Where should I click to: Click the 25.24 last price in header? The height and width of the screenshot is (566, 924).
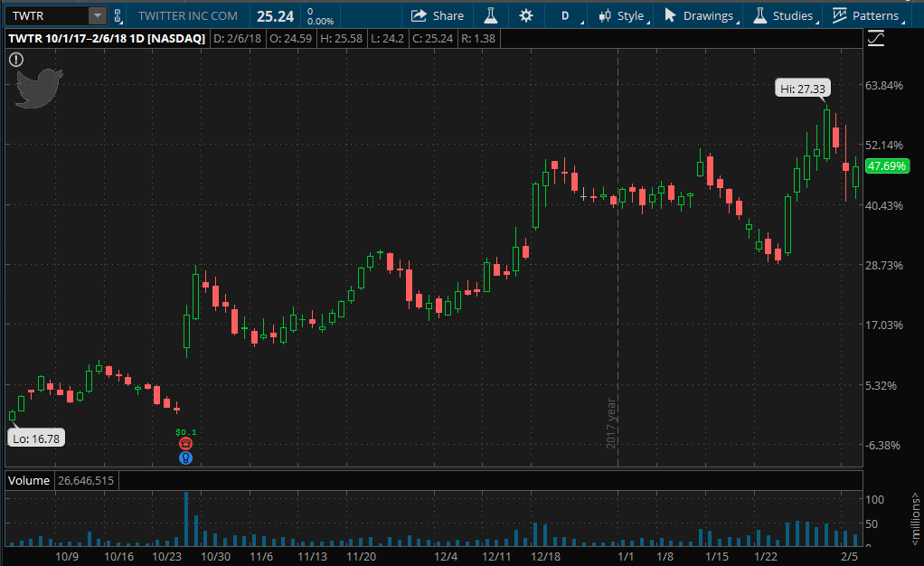(275, 16)
